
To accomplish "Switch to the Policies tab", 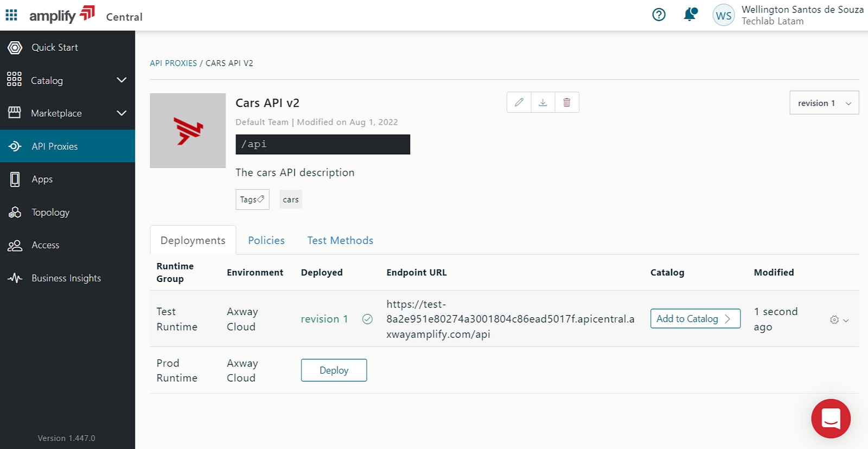I will pos(266,240).
